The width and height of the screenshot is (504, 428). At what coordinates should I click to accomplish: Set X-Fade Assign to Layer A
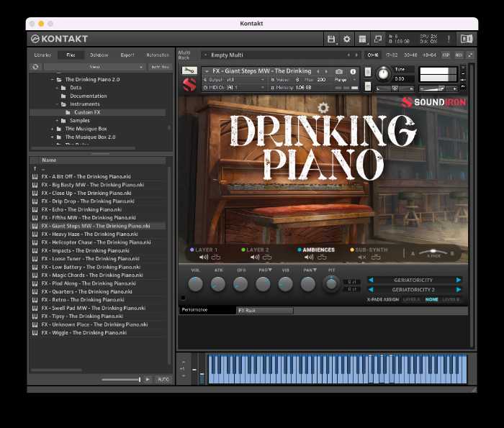411,299
